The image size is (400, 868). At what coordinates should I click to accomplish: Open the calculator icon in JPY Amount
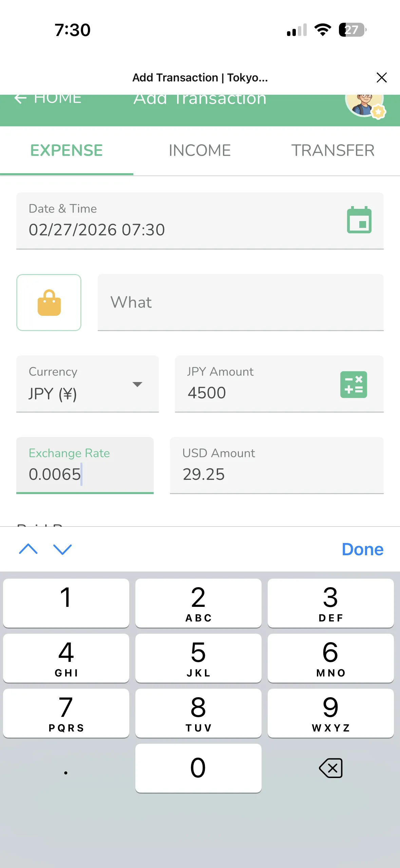coord(353,384)
